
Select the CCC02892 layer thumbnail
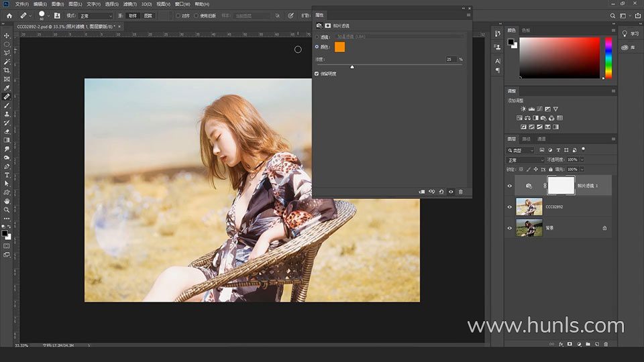pyautogui.click(x=529, y=207)
